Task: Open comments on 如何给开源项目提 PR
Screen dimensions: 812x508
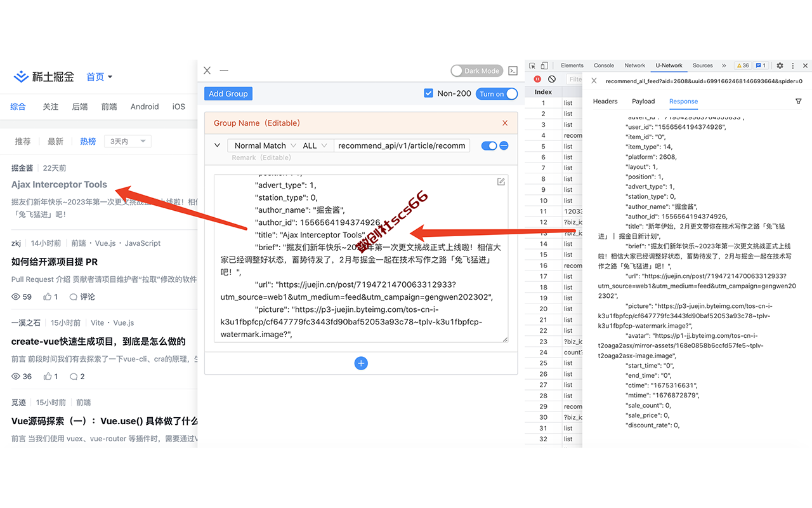Action: click(x=82, y=297)
